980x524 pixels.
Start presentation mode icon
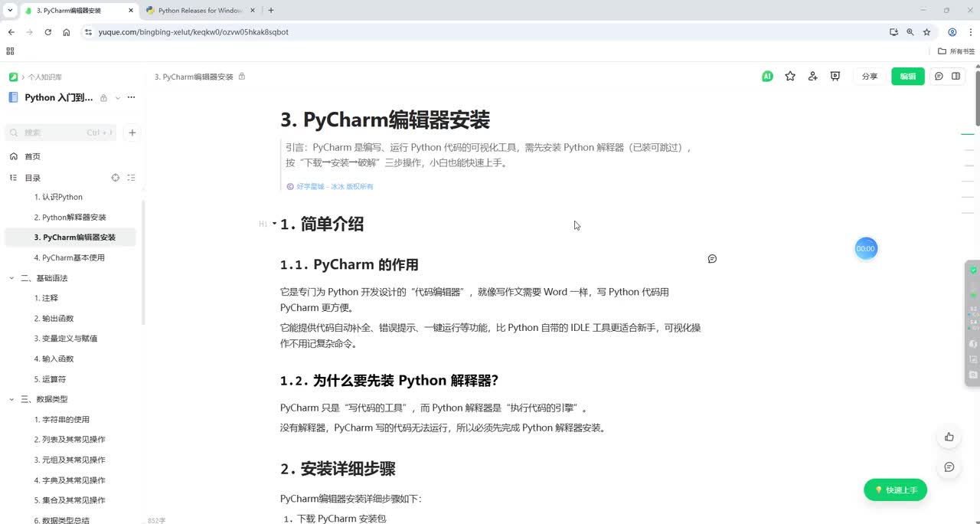pyautogui.click(x=835, y=77)
